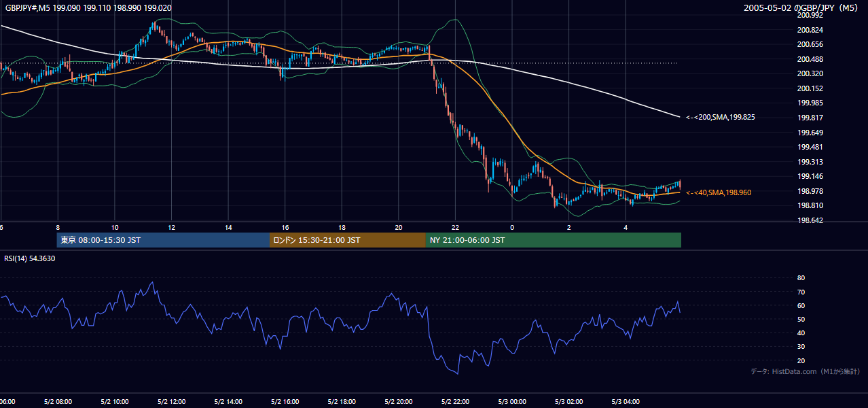Viewport: 868px width, 408px height.
Task: Click the 5/2 18:00 date-time axis label
Action: (x=342, y=402)
